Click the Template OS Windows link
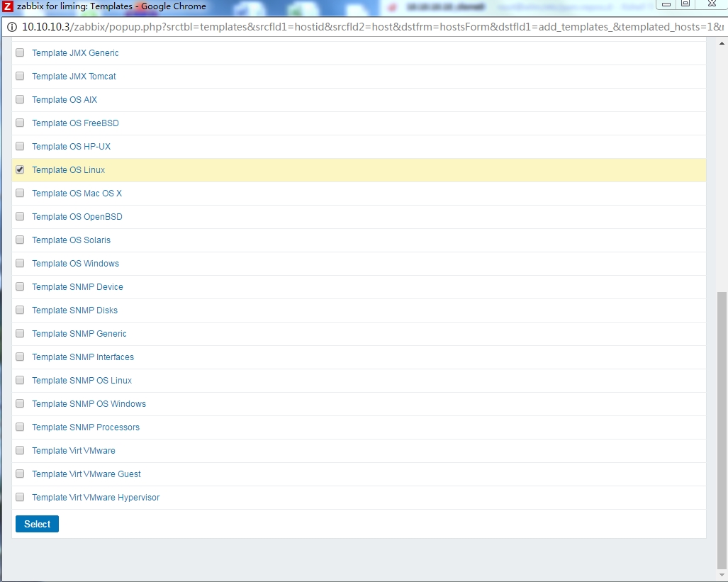Viewport: 728px width, 582px height. coord(75,264)
